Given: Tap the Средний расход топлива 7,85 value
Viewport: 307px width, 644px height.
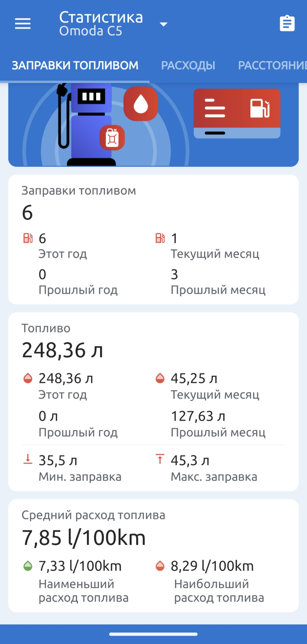Looking at the screenshot, I should [84, 538].
